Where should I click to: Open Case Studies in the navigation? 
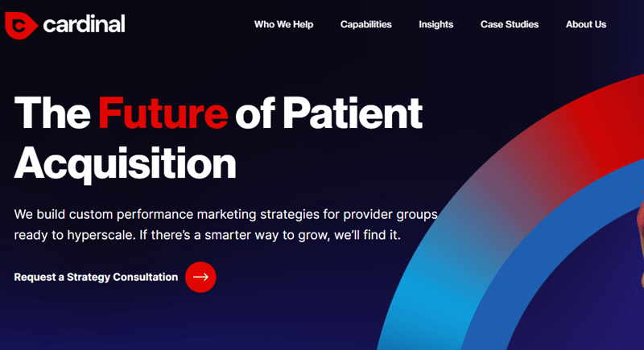[x=510, y=24]
